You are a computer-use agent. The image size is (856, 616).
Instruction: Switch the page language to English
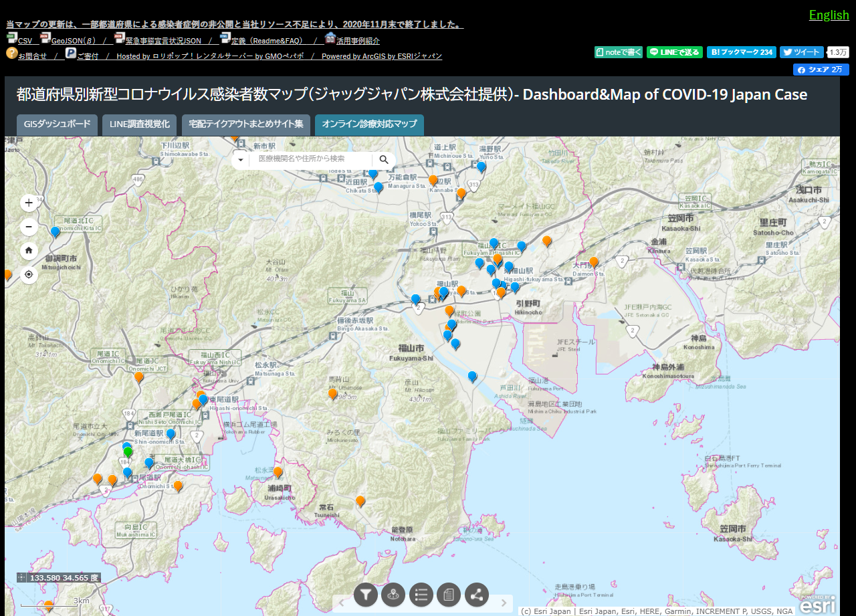(x=829, y=14)
